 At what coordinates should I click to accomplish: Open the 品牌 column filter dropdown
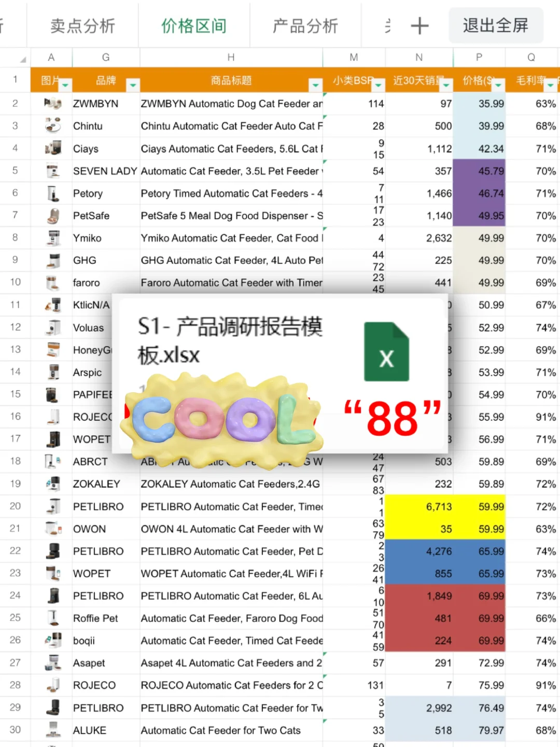click(133, 85)
